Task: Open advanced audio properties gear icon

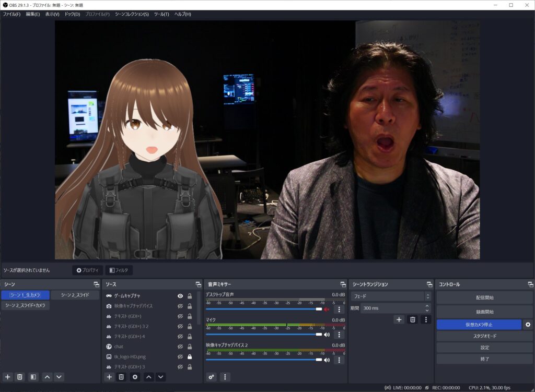Action: tap(212, 377)
